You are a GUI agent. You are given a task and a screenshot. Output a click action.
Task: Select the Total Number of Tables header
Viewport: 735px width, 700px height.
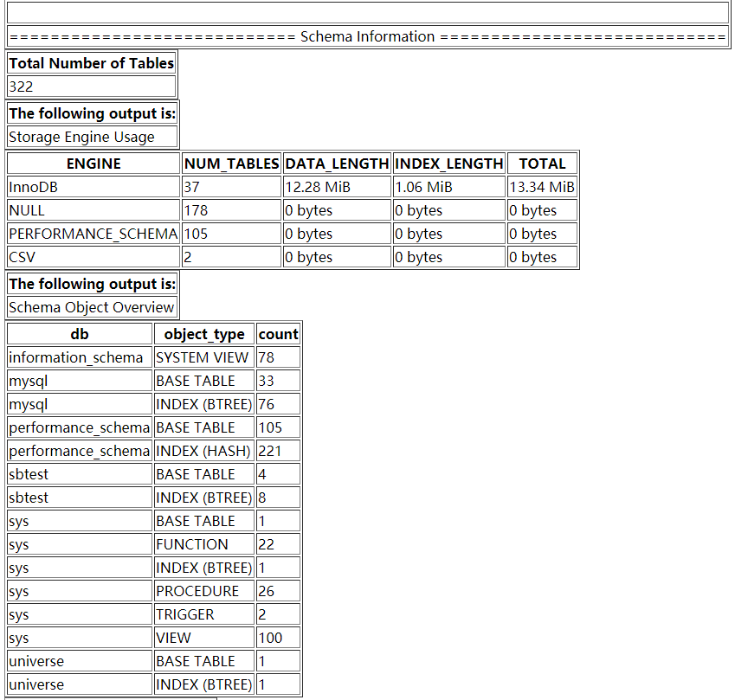pos(92,63)
